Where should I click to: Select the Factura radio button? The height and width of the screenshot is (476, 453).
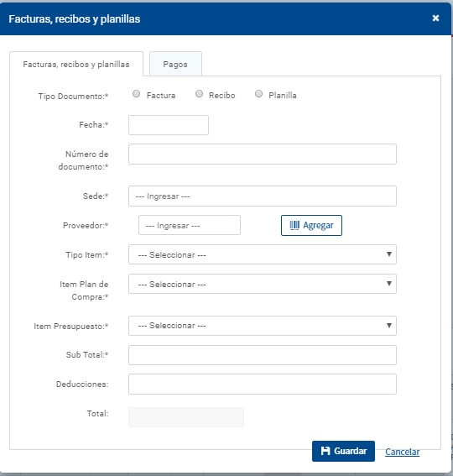click(x=136, y=94)
